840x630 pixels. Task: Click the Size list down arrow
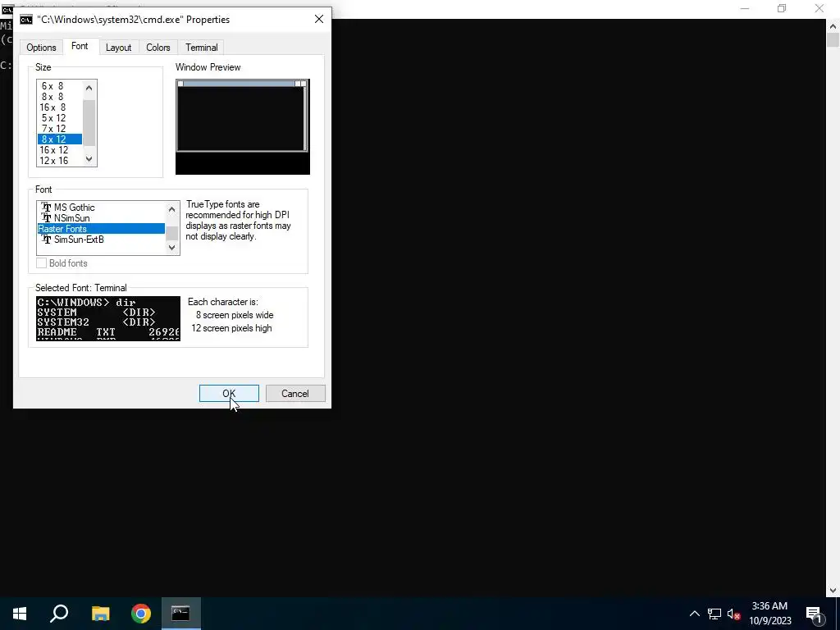click(x=89, y=159)
